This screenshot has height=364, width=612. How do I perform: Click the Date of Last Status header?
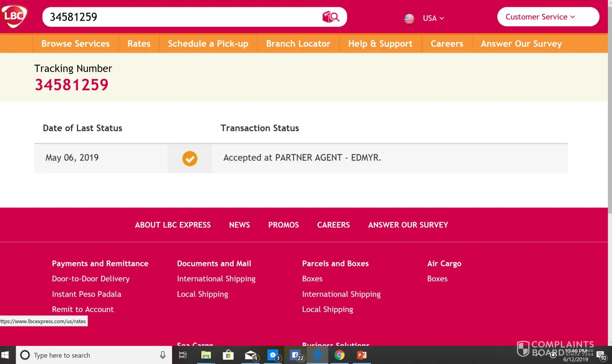tap(83, 128)
